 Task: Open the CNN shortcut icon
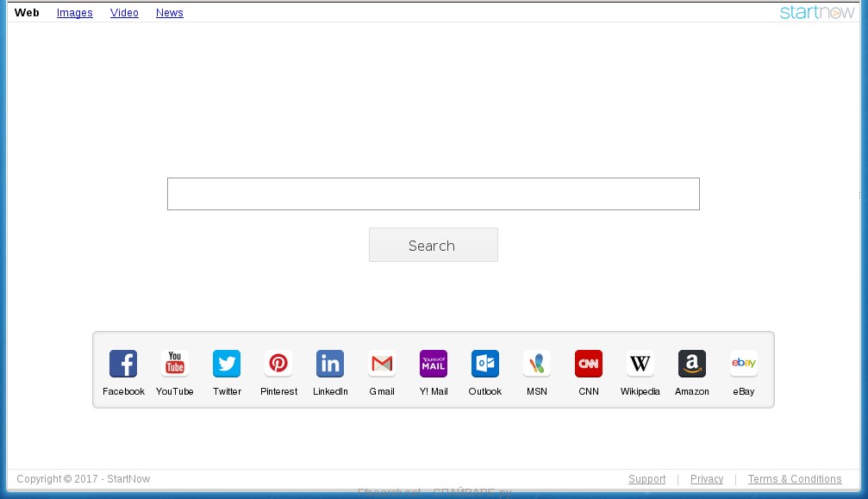click(x=589, y=364)
